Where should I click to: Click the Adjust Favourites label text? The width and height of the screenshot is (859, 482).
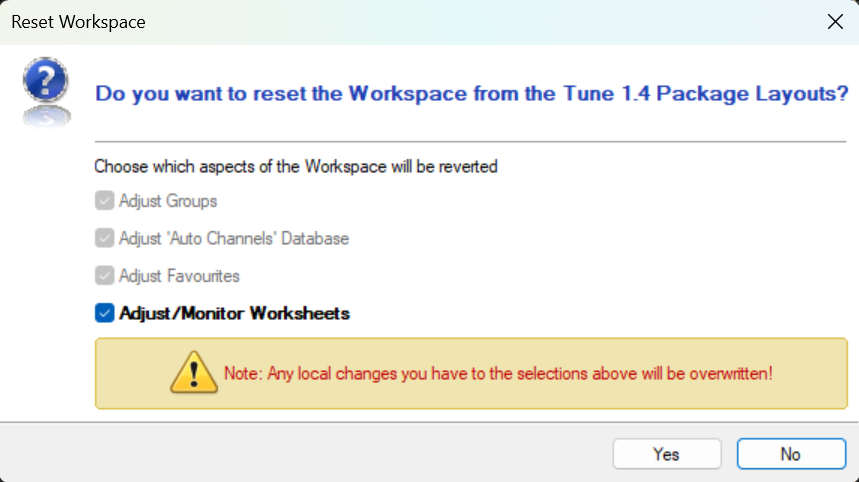pyautogui.click(x=179, y=275)
